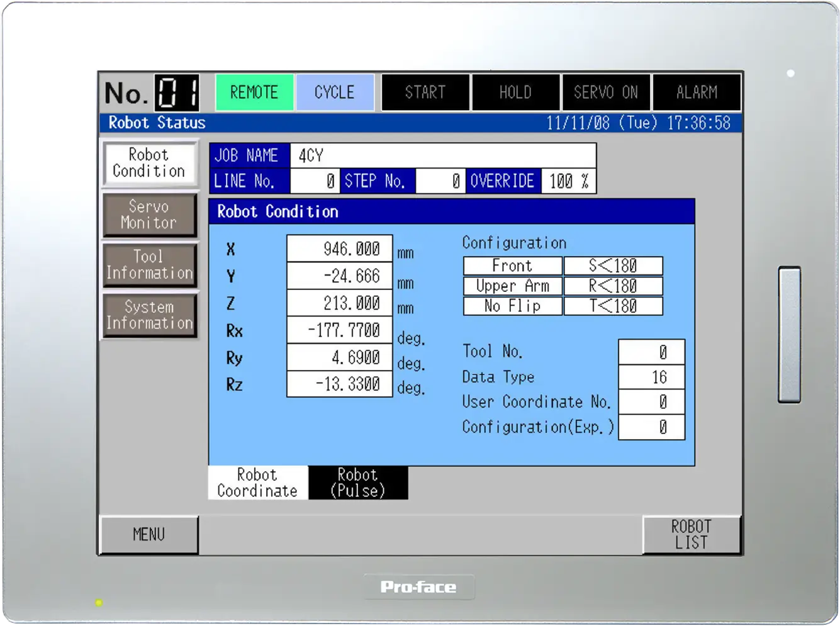The width and height of the screenshot is (840, 626).
Task: Select the JOB NAME field showing 4CY
Action: (x=442, y=155)
